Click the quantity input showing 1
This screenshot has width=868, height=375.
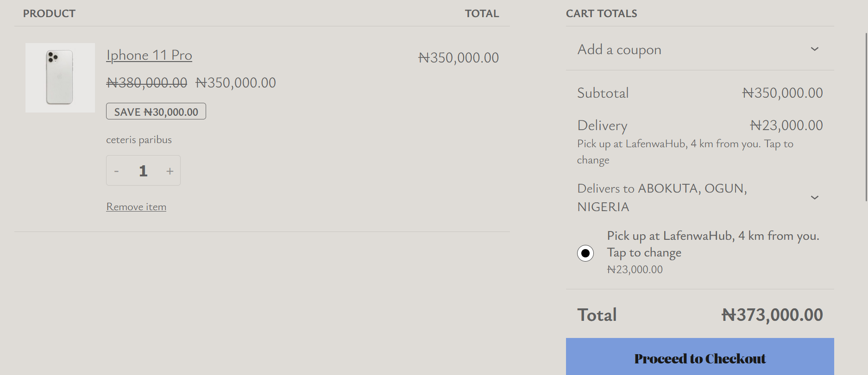[143, 170]
